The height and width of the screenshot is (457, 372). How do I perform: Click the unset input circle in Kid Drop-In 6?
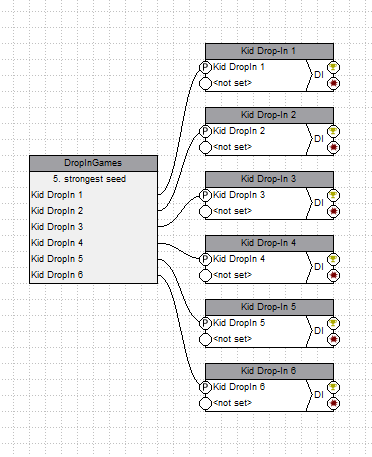pos(205,403)
